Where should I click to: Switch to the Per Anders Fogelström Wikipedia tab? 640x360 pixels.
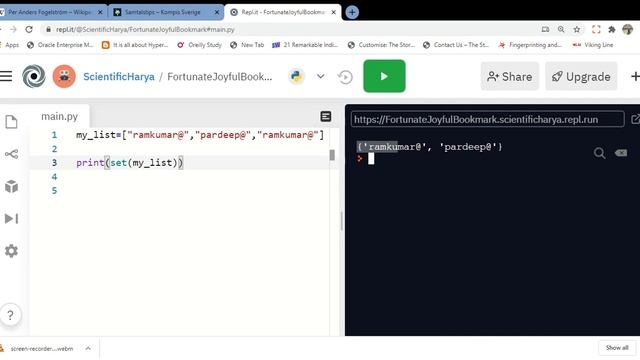pos(50,12)
